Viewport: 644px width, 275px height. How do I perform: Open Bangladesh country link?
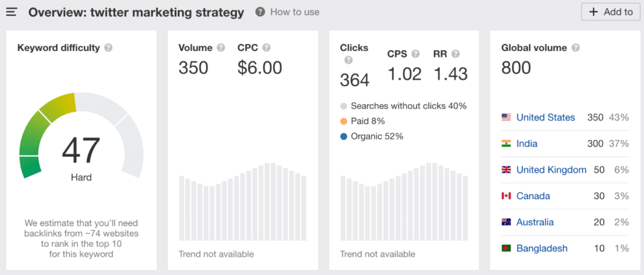coord(541,249)
